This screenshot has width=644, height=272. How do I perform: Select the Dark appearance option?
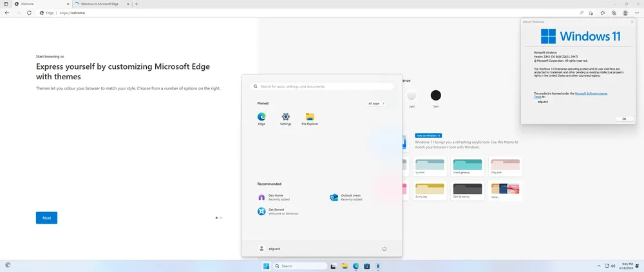436,96
